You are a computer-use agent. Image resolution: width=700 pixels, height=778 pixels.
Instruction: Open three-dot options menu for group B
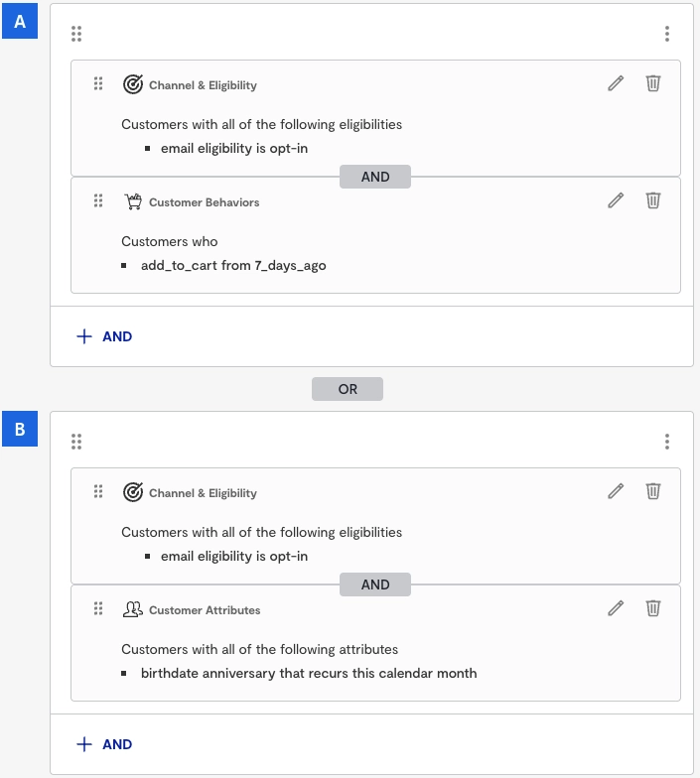(x=667, y=442)
